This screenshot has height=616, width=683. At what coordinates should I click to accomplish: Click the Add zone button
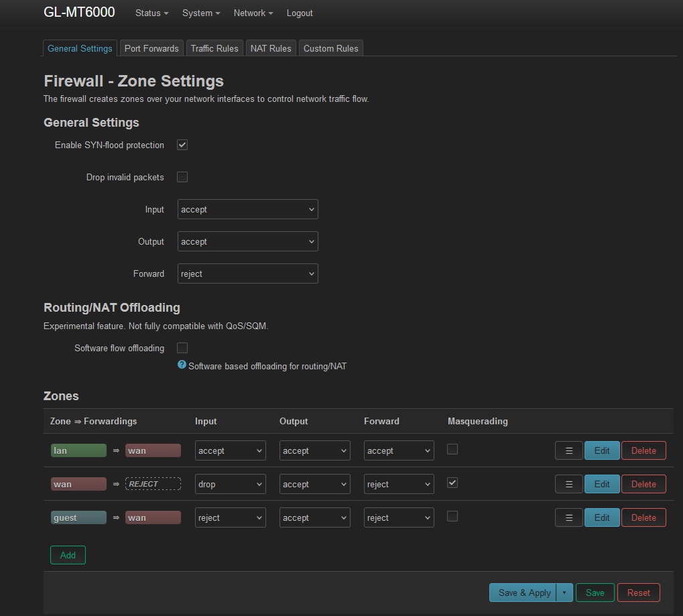pyautogui.click(x=68, y=555)
